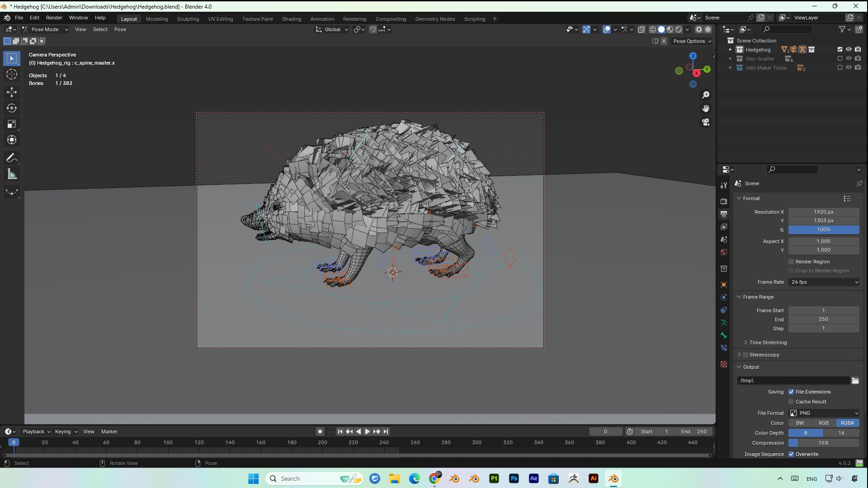
Task: Select the RGB color option
Action: pyautogui.click(x=824, y=423)
